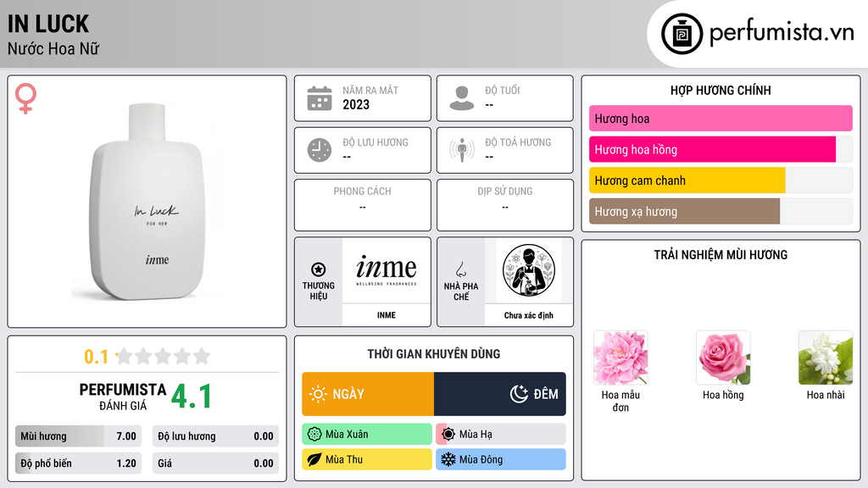The height and width of the screenshot is (488, 868).
Task: Click the sillage icon for Độ toả hương
Action: point(462,150)
